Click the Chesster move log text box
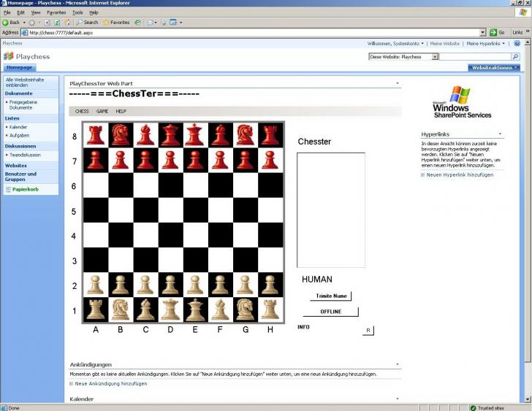 pos(331,210)
